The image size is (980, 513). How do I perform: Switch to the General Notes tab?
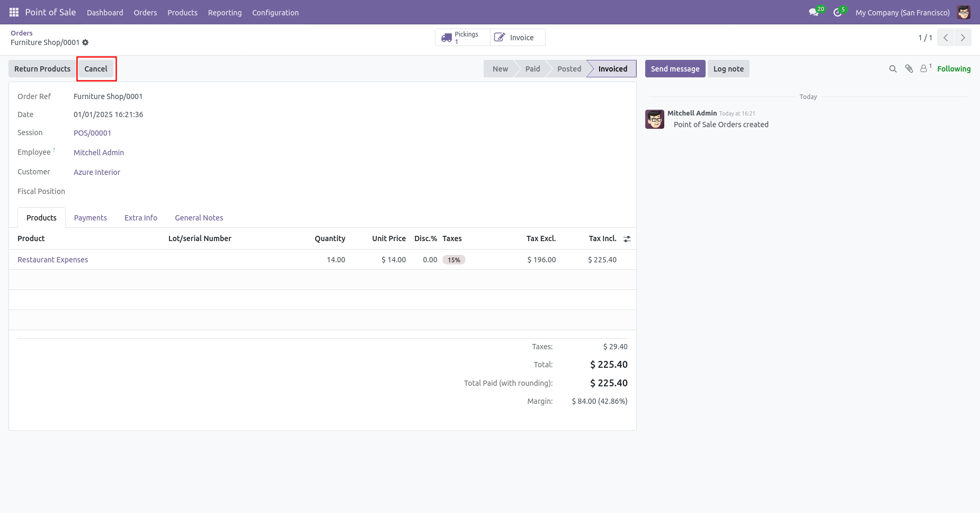pyautogui.click(x=199, y=218)
